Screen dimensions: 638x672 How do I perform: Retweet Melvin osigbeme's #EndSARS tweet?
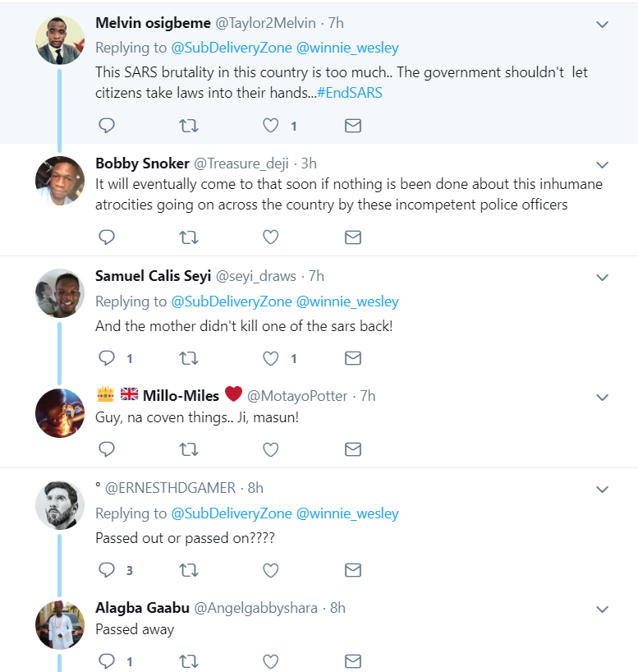[x=188, y=126]
